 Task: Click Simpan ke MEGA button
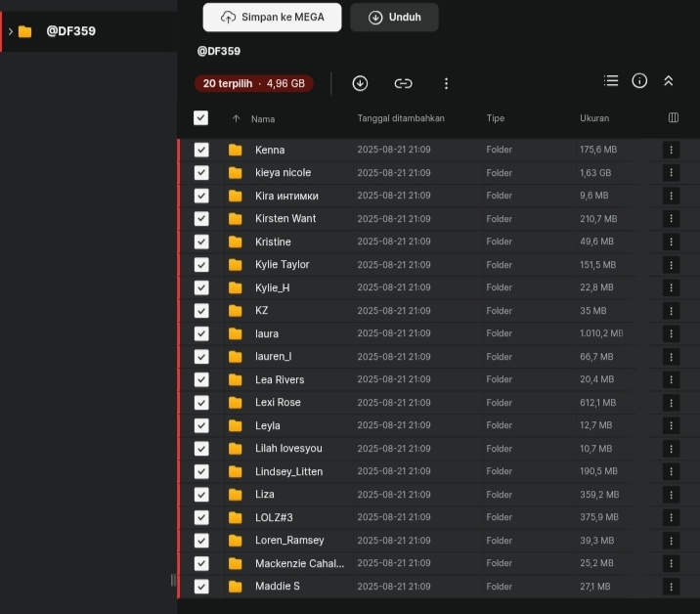pyautogui.click(x=273, y=18)
